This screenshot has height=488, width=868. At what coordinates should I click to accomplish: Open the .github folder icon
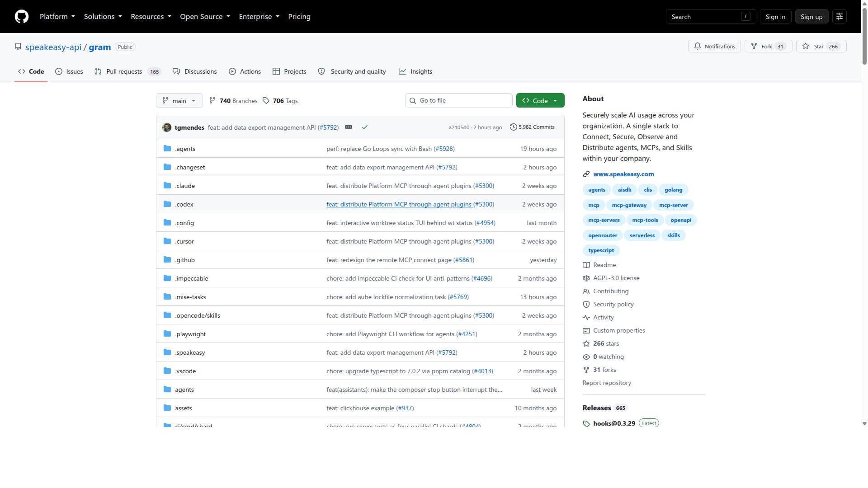click(x=167, y=260)
